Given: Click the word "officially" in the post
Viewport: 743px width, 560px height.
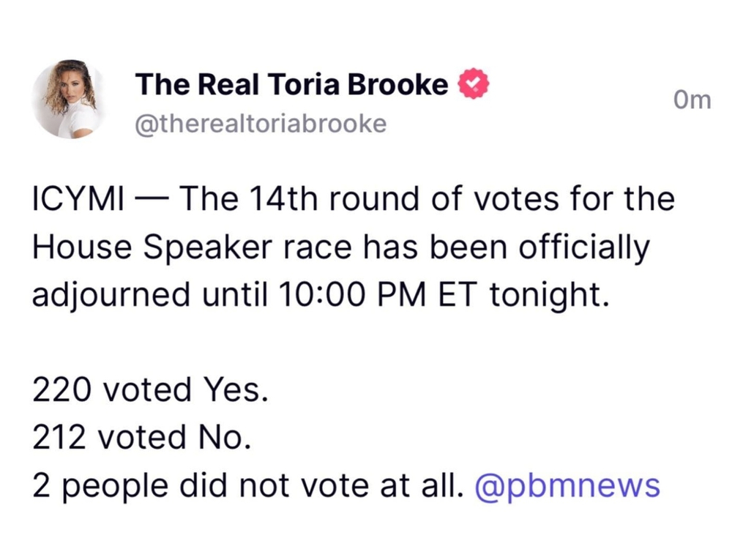Looking at the screenshot, I should [x=583, y=247].
